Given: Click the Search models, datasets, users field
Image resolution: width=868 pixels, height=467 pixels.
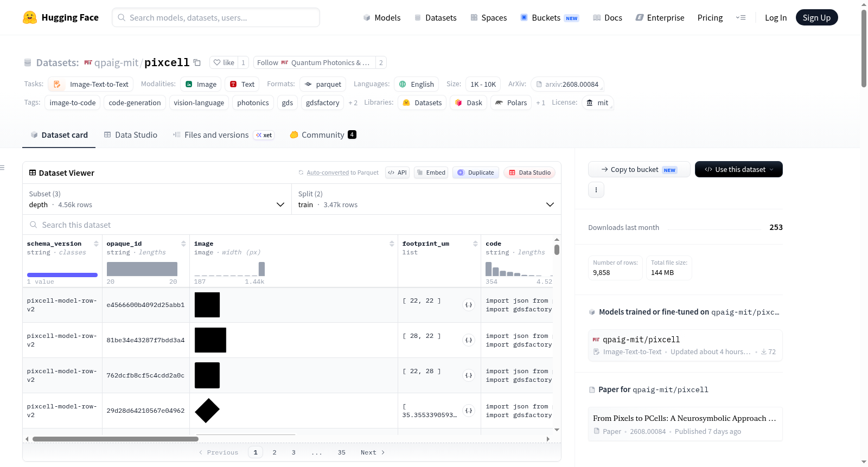Looking at the screenshot, I should click(216, 17).
